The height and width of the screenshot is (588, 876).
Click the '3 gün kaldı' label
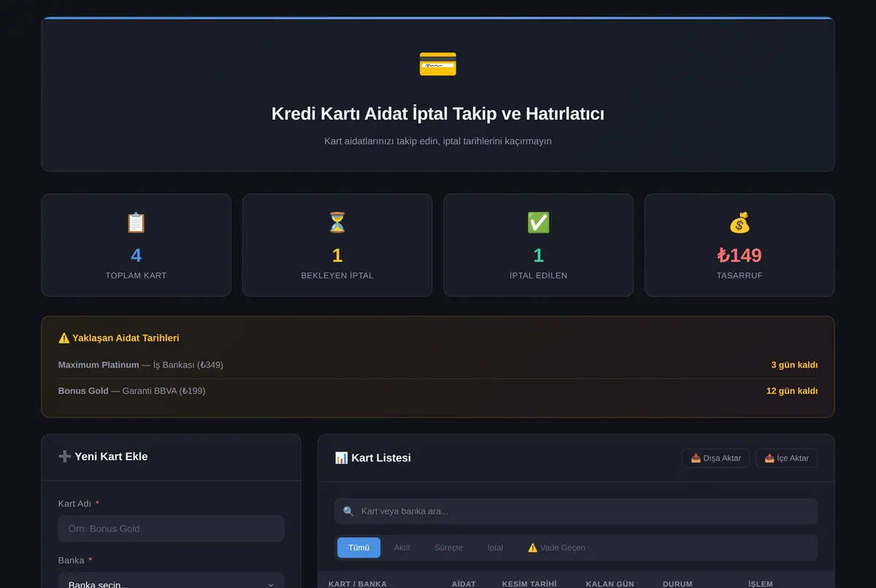click(x=794, y=365)
